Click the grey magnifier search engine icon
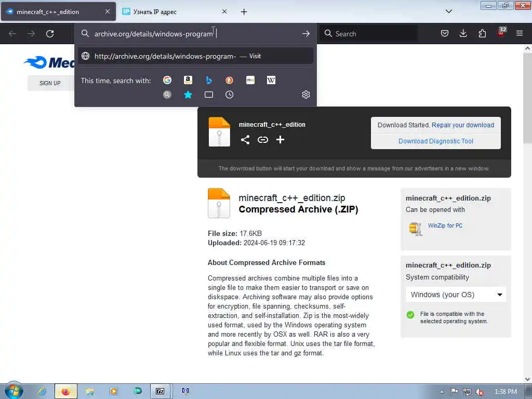 (167, 95)
